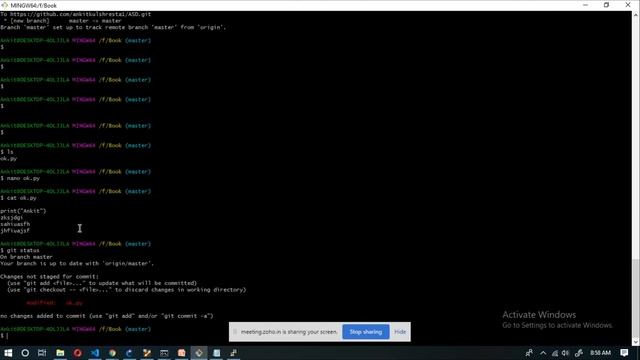The width and height of the screenshot is (640, 360).
Task: Hide the screen sharing notification bar
Action: (x=400, y=332)
